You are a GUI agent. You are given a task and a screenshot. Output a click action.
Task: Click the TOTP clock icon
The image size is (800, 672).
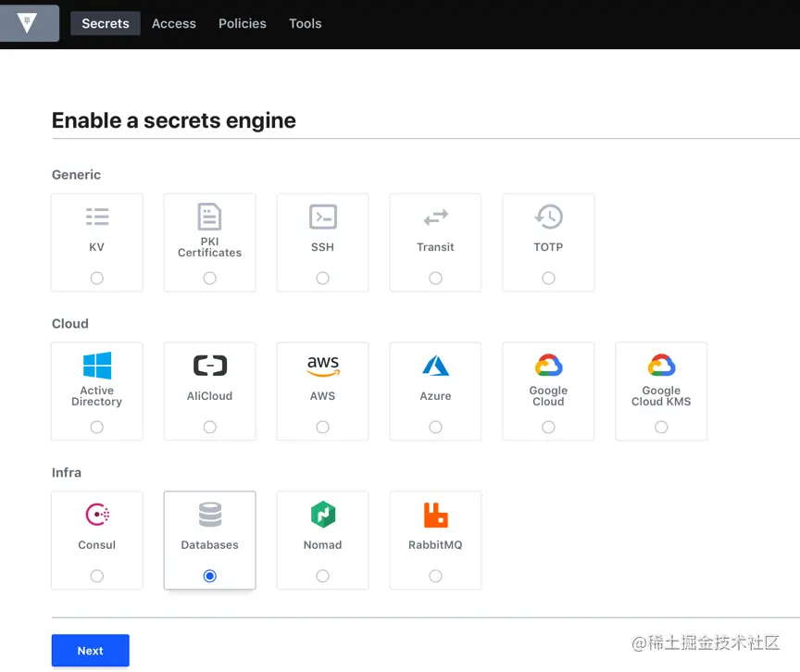tap(548, 217)
